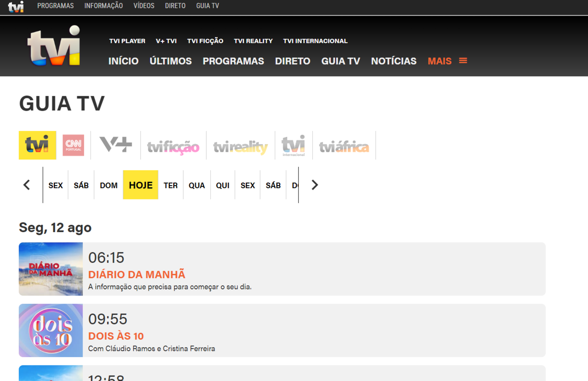Viewport: 588px width, 381px height.
Task: Select the HOJE day tab
Action: click(141, 185)
